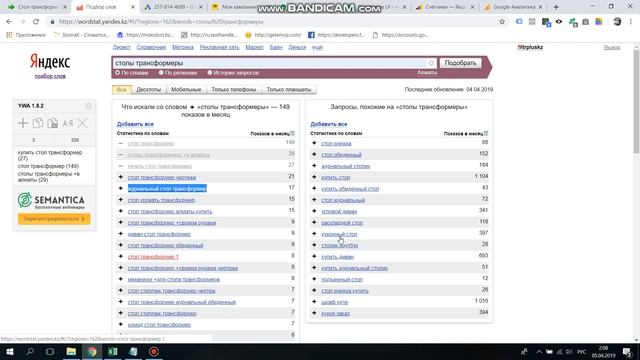Click 'купить стол трансформер (27)' in YWA list
Screen dimensions: 640x360
(x=50, y=155)
